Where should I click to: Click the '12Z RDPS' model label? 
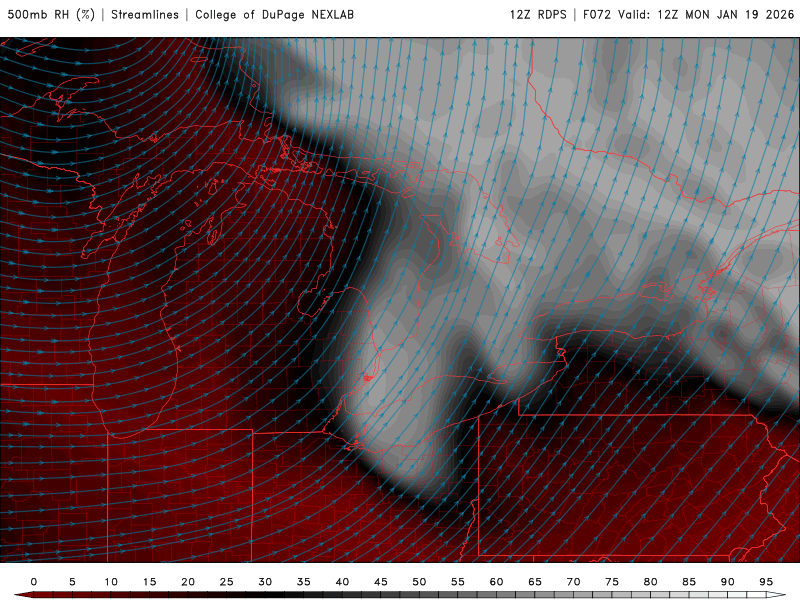(x=538, y=15)
